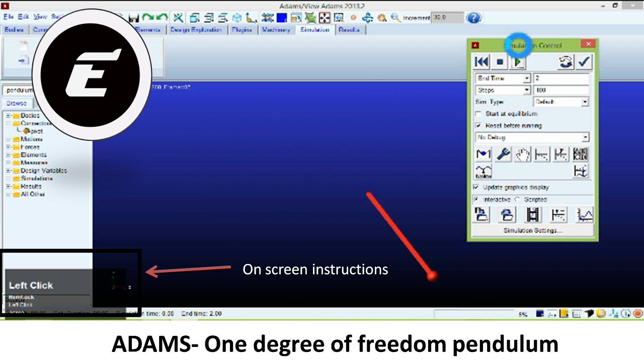Viewport: 644px width, 362px height.
Task: Open the File menu
Action: point(9,17)
